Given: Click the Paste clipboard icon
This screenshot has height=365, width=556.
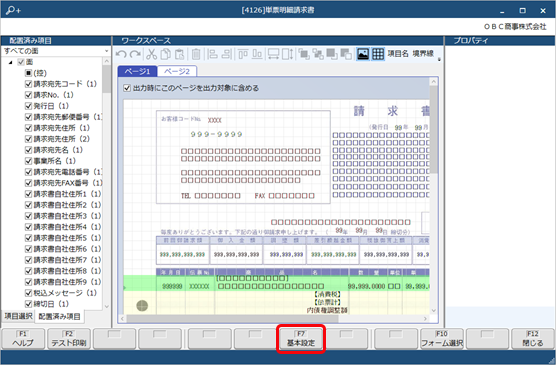Looking at the screenshot, I should (x=179, y=54).
